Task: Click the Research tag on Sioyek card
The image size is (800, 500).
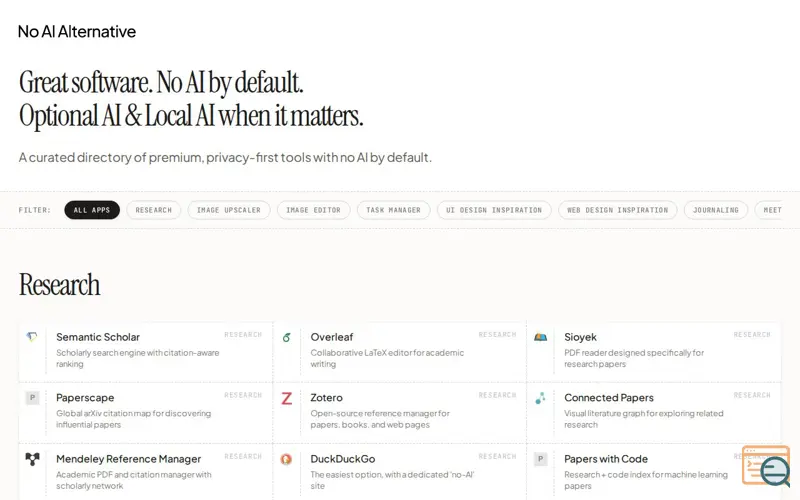Action: tap(752, 335)
